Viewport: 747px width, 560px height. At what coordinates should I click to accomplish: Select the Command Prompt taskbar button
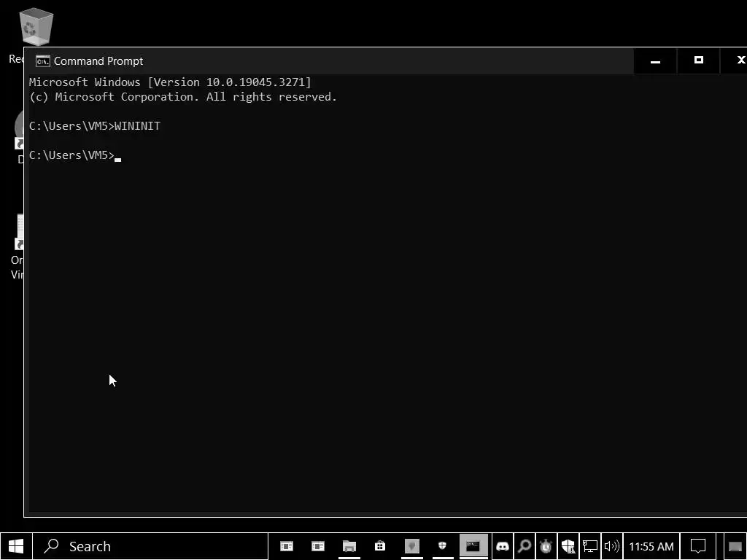(473, 546)
